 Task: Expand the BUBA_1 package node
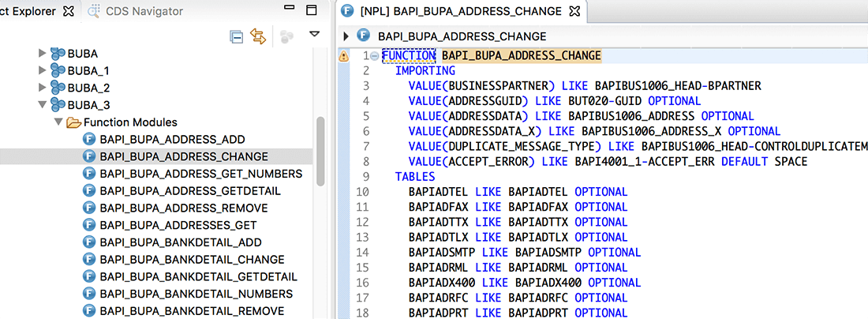pyautogui.click(x=43, y=71)
